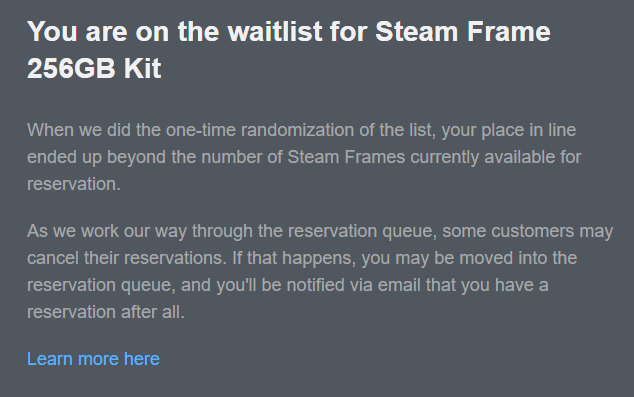Screen dimensions: 634x397
Task: Click the phrase "you may be moved into the"
Action: click(x=469, y=258)
